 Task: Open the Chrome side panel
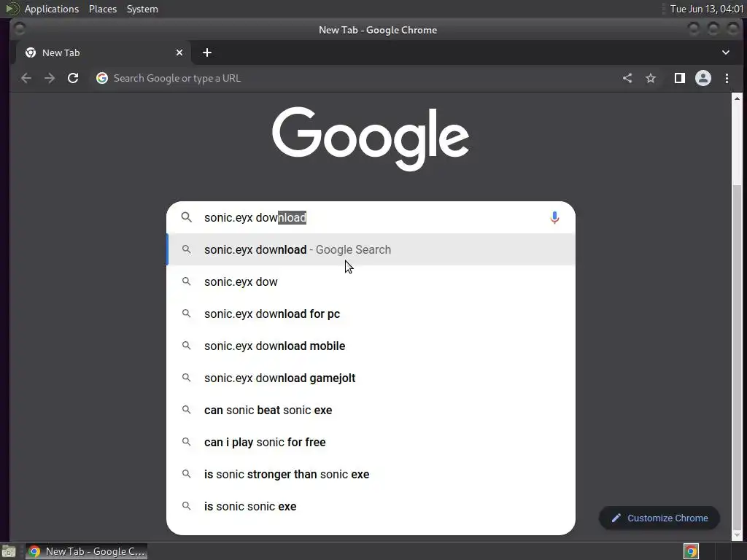(x=680, y=78)
